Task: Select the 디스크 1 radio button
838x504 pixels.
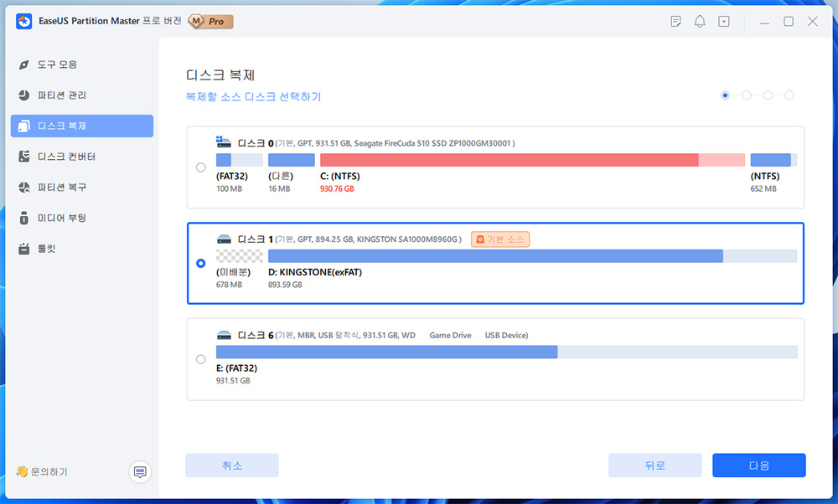Action: click(201, 263)
